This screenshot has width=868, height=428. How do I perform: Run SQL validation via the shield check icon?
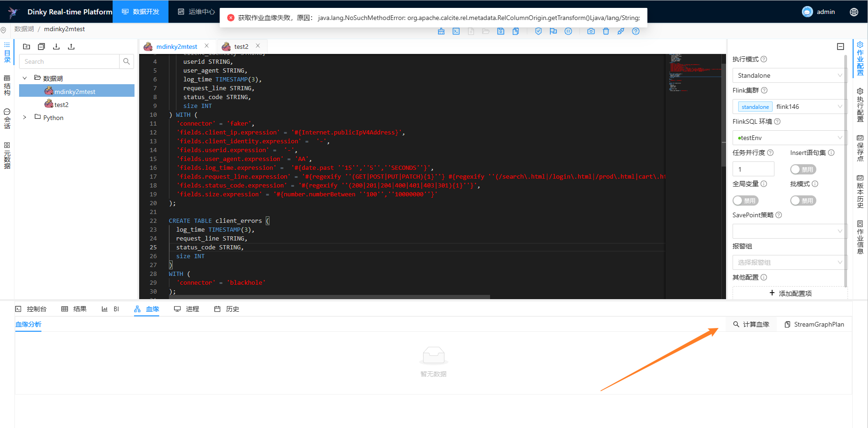538,31
